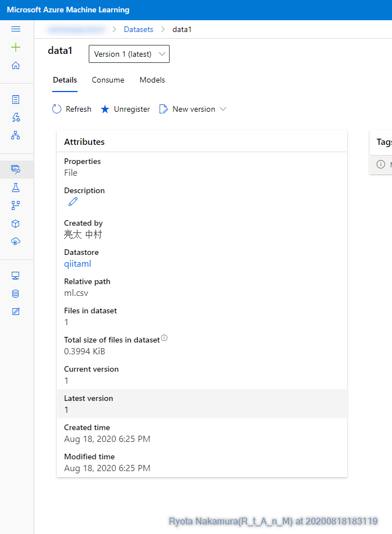Click the data1 page title
The image size is (392, 534).
point(60,51)
